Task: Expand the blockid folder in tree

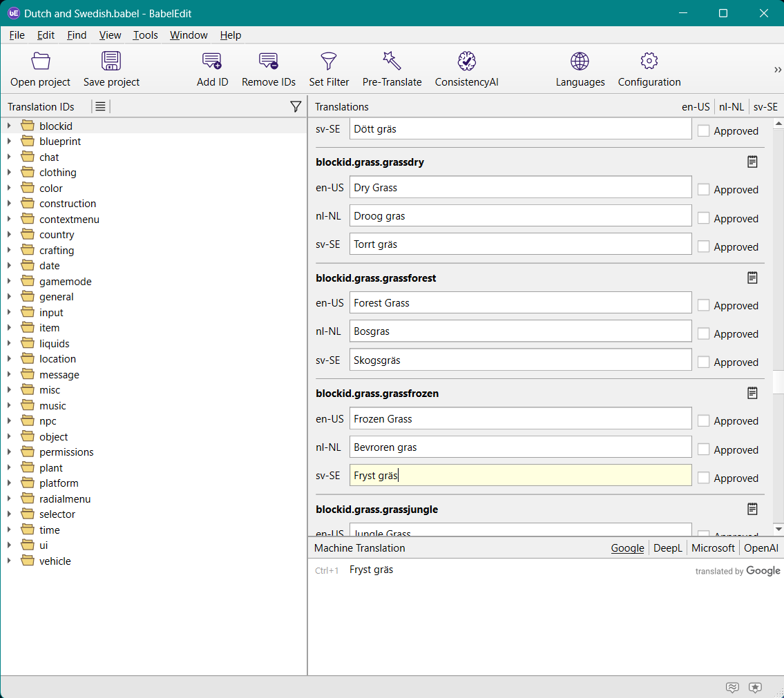Action: coord(9,126)
